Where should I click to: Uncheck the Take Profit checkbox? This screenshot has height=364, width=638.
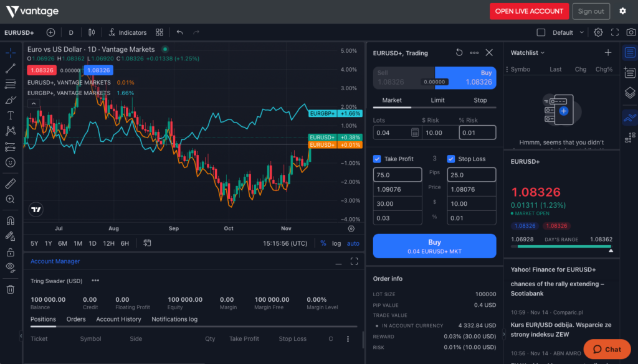(377, 159)
